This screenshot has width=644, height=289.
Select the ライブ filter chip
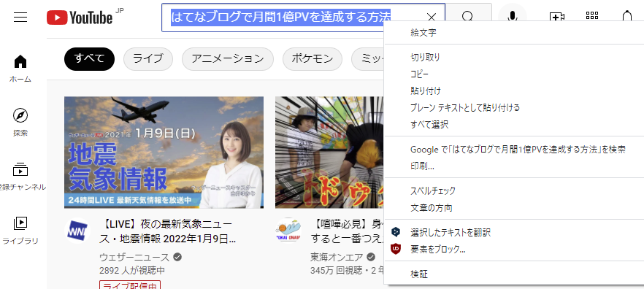tap(147, 59)
